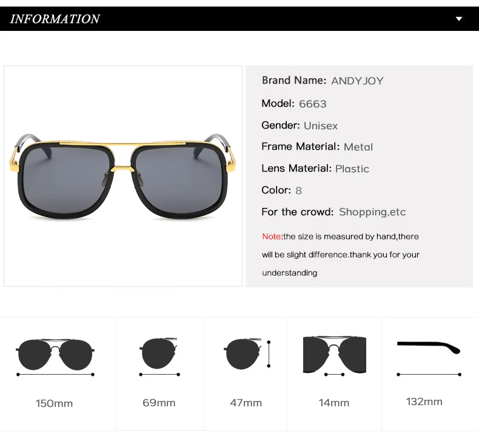The height and width of the screenshot is (448, 479).
Task: Click the nose bridge width icon (14mm)
Action: tap(335, 356)
